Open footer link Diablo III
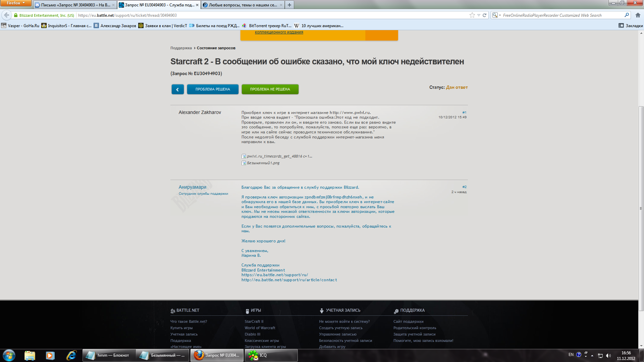Viewport: 644px width, 362px height. 252,334
